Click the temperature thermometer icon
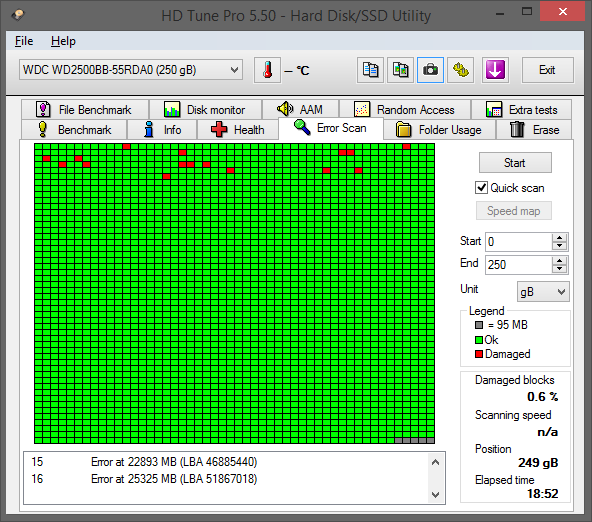Image resolution: width=592 pixels, height=522 pixels. coord(267,70)
